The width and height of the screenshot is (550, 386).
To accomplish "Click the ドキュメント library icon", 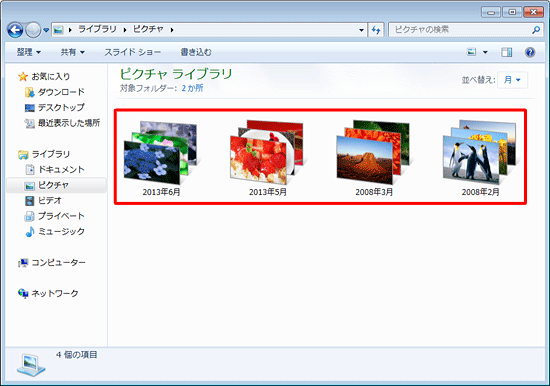I will 30,170.
